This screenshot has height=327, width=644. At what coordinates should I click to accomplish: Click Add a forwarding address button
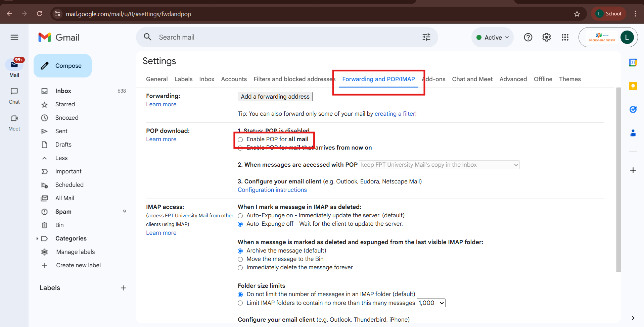pos(275,97)
